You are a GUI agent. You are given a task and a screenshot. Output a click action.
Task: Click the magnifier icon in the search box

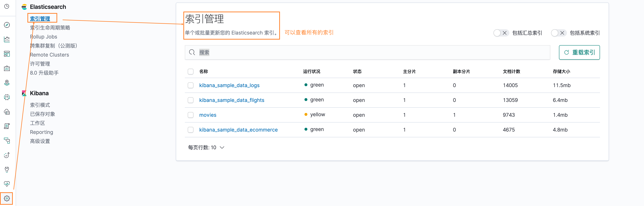pyautogui.click(x=192, y=52)
